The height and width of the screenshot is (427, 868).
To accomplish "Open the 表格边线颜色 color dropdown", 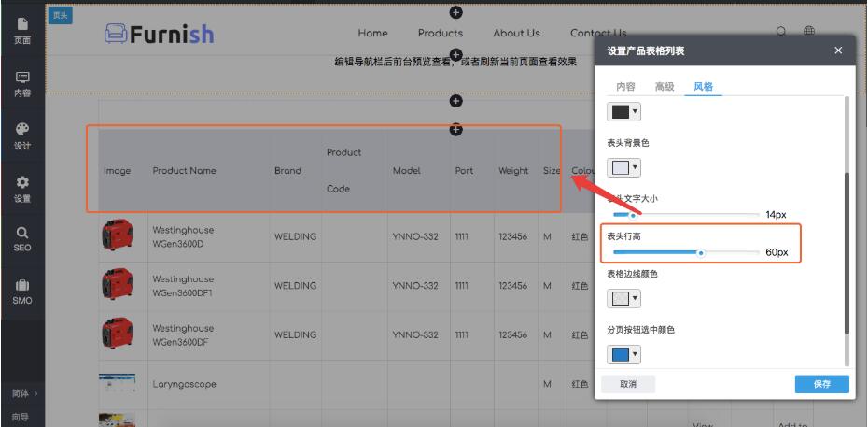I will click(x=623, y=299).
